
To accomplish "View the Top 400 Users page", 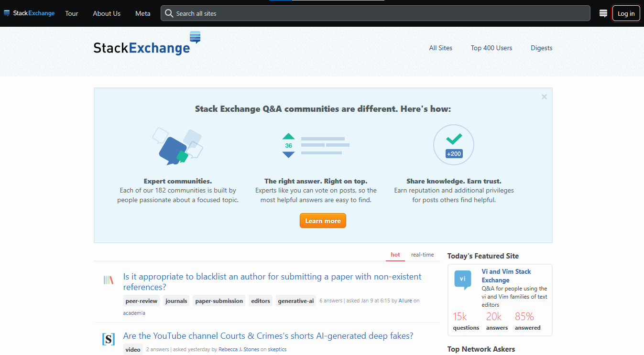I will click(491, 48).
